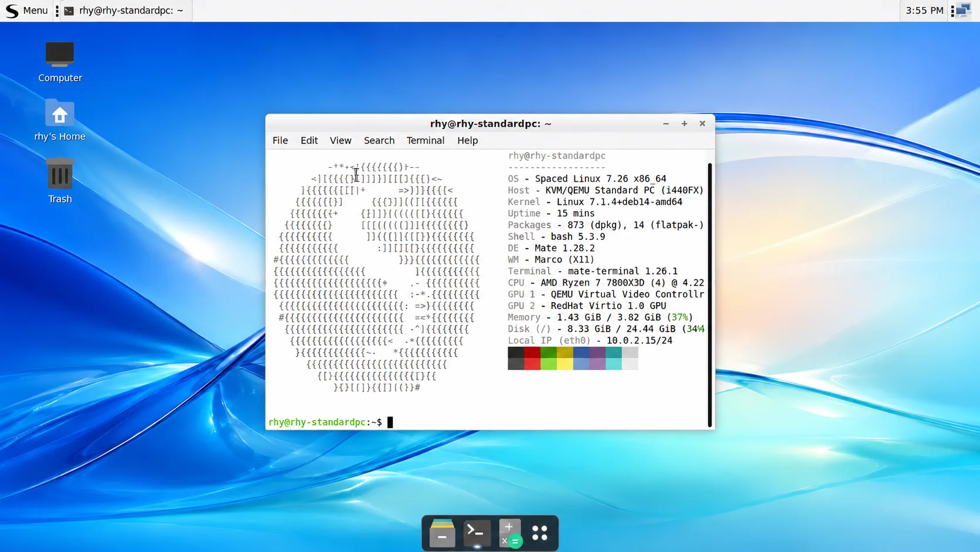
Task: Click the 'Disk (/) - 8.33 GiB' line
Action: tap(605, 329)
